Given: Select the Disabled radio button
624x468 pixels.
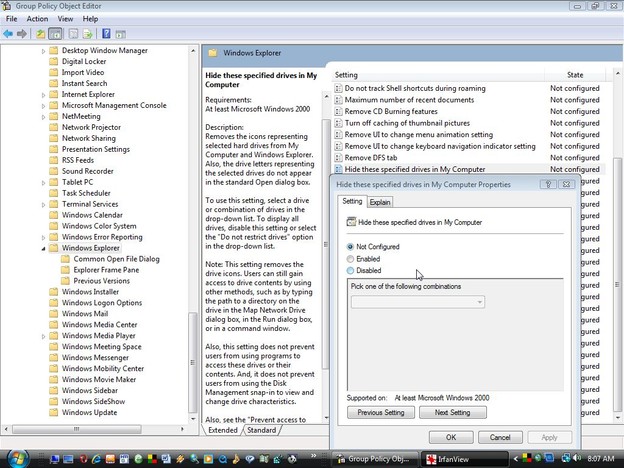Looking at the screenshot, I should pos(350,271).
